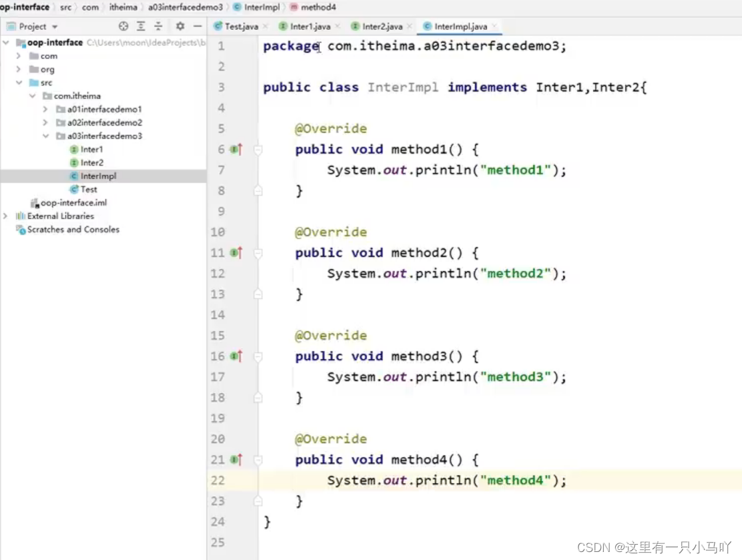742x560 pixels.
Task: Fold method3 with gutter fold marker on line 16
Action: pos(258,356)
